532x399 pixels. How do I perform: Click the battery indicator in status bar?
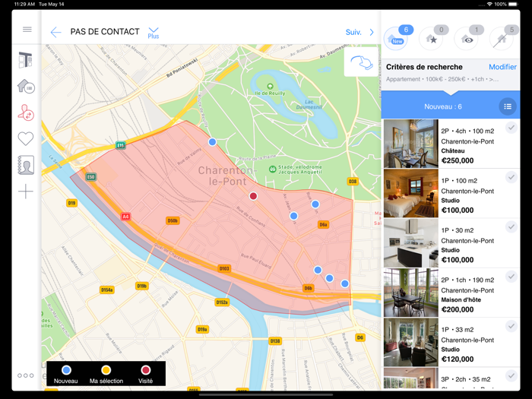[x=513, y=4]
